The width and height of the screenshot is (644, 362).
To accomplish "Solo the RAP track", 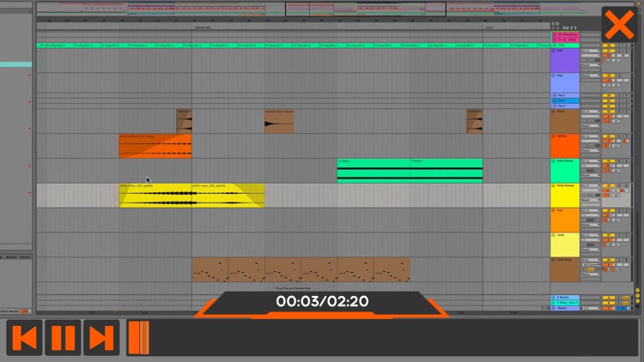I will 619,51.
